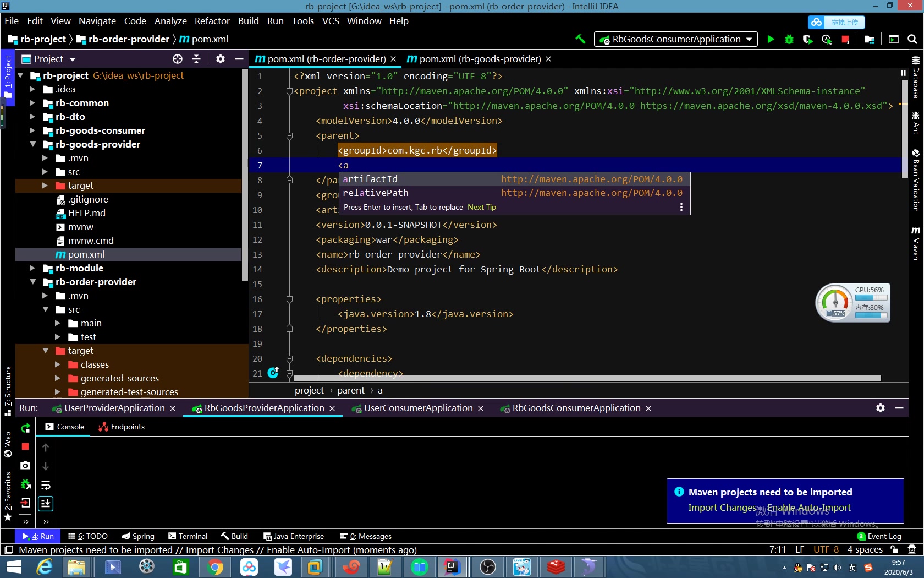Hide the Project tool window
924x578 pixels.
(x=239, y=59)
